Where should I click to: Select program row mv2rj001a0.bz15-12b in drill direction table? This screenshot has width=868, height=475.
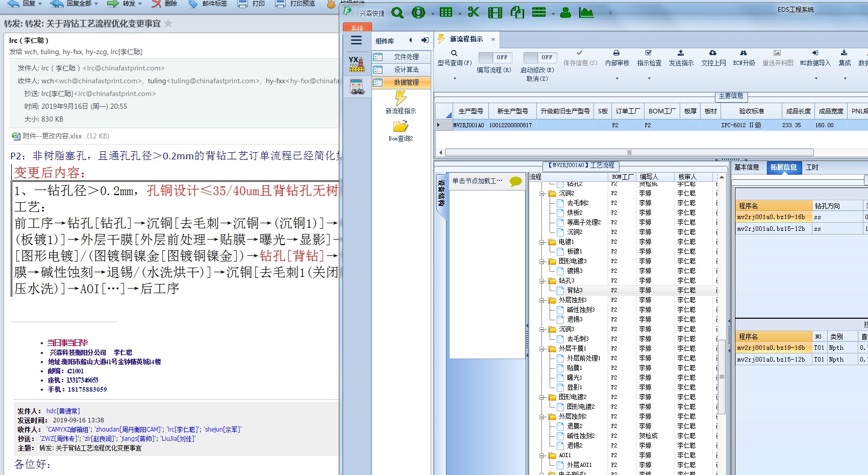[801, 229]
